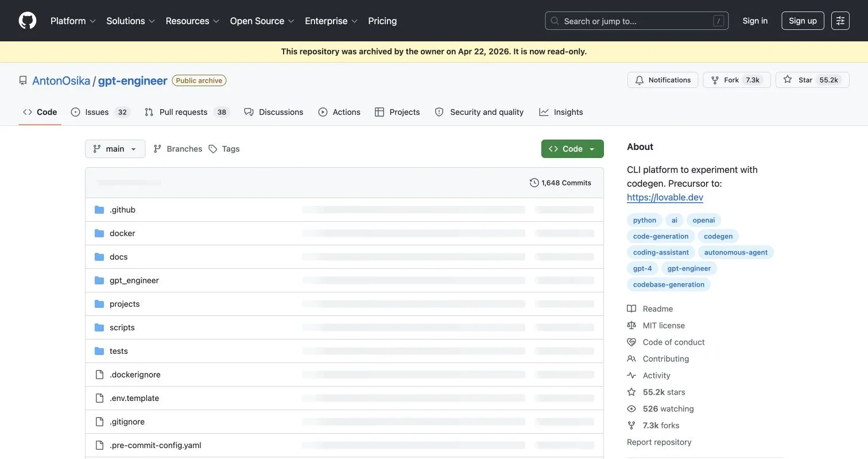Viewport: 868px width, 459px height.
Task: Switch to the Pull requests tab
Action: pyautogui.click(x=187, y=112)
